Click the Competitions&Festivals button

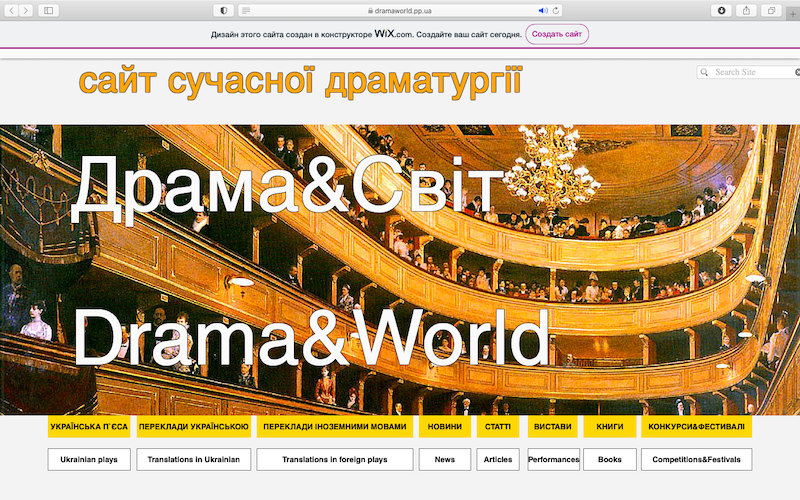696,459
